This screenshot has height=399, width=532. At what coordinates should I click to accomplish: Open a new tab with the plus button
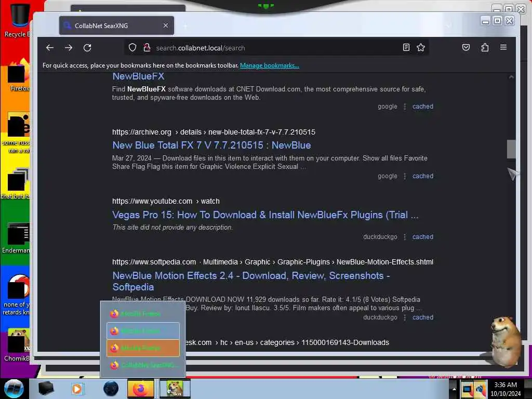click(x=185, y=26)
